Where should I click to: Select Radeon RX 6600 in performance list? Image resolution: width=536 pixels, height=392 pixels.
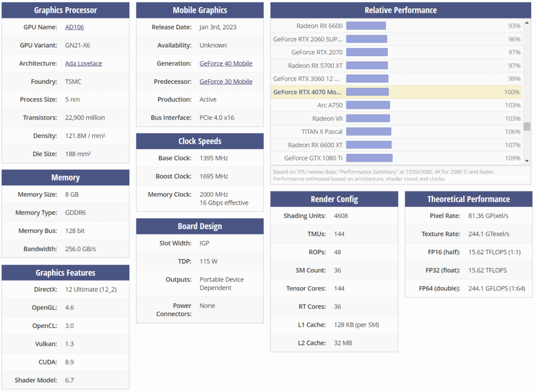[x=319, y=26]
